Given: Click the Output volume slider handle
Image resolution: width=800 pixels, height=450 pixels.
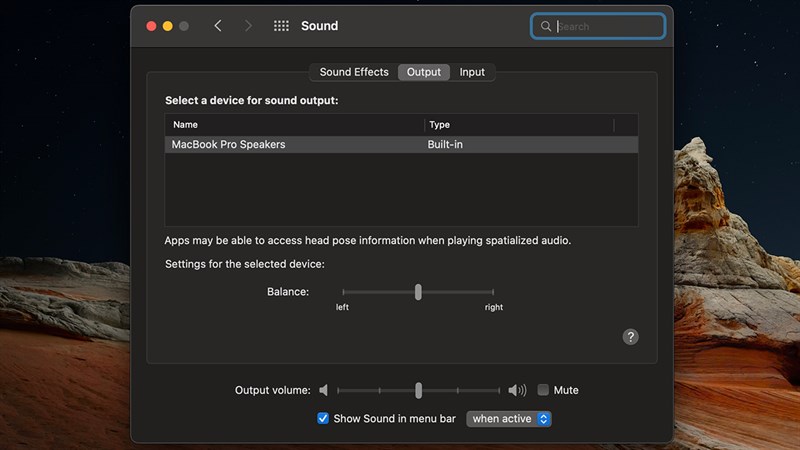Looking at the screenshot, I should click(418, 390).
